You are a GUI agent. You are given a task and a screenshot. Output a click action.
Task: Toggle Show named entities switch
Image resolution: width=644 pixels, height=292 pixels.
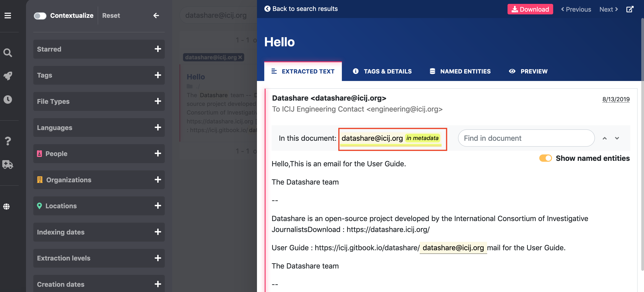(x=545, y=158)
